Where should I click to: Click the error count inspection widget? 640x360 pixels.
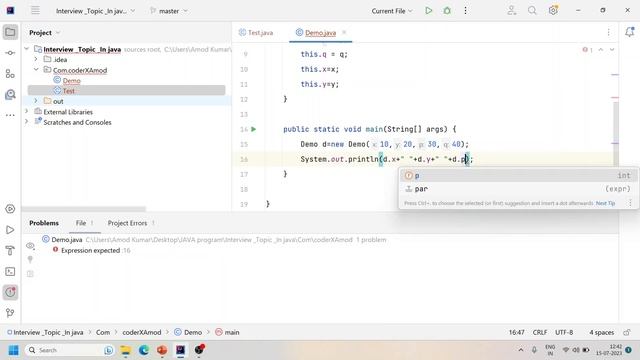pyautogui.click(x=588, y=50)
